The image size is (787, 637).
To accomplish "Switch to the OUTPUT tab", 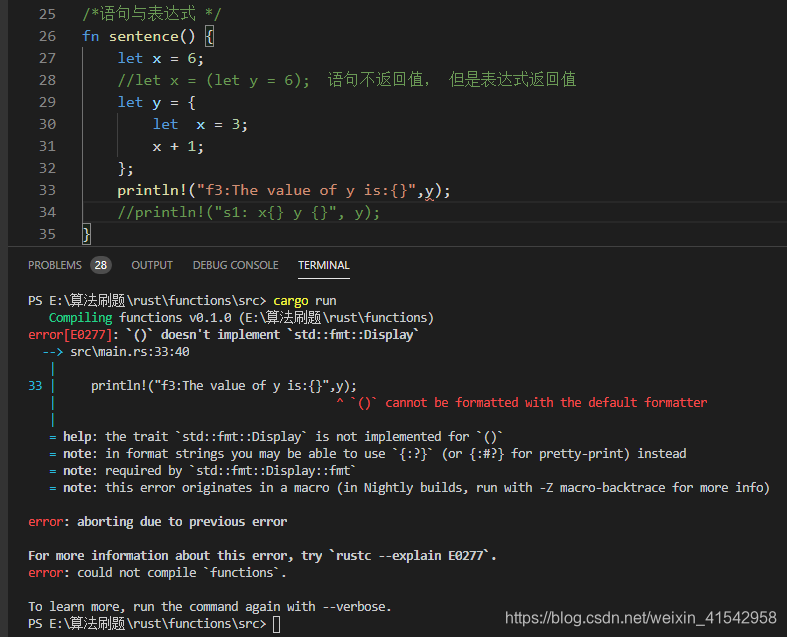I will (152, 265).
